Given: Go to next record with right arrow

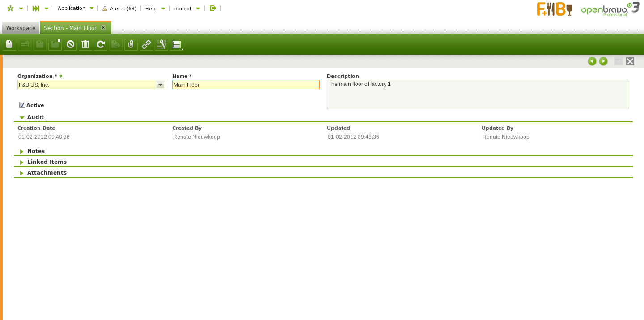Looking at the screenshot, I should click(603, 61).
